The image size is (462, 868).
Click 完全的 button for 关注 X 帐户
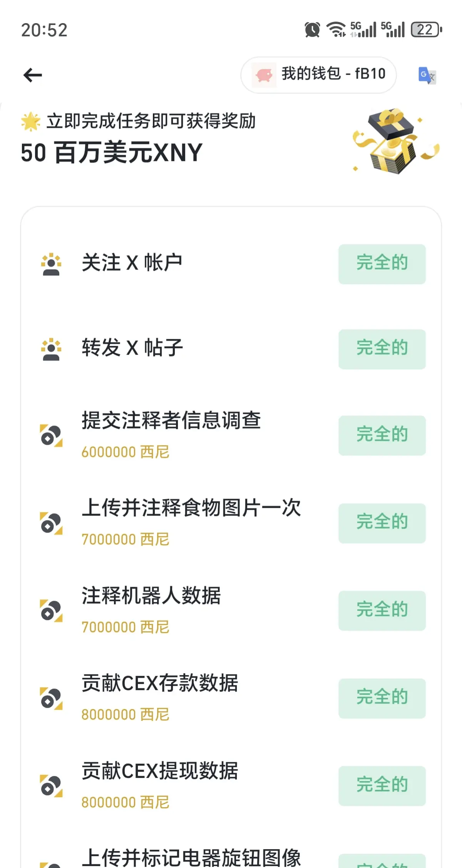[x=382, y=264]
